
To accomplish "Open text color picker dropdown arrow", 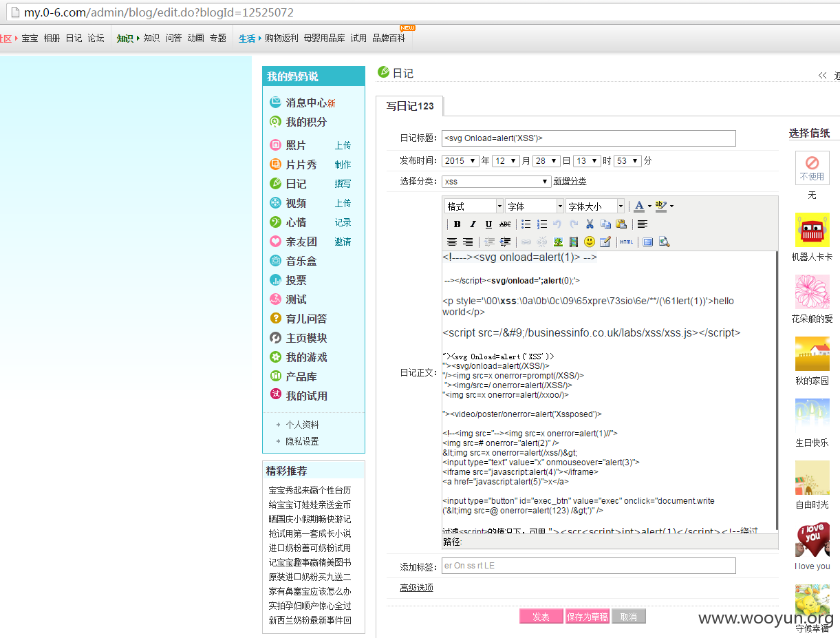I will pyautogui.click(x=649, y=206).
